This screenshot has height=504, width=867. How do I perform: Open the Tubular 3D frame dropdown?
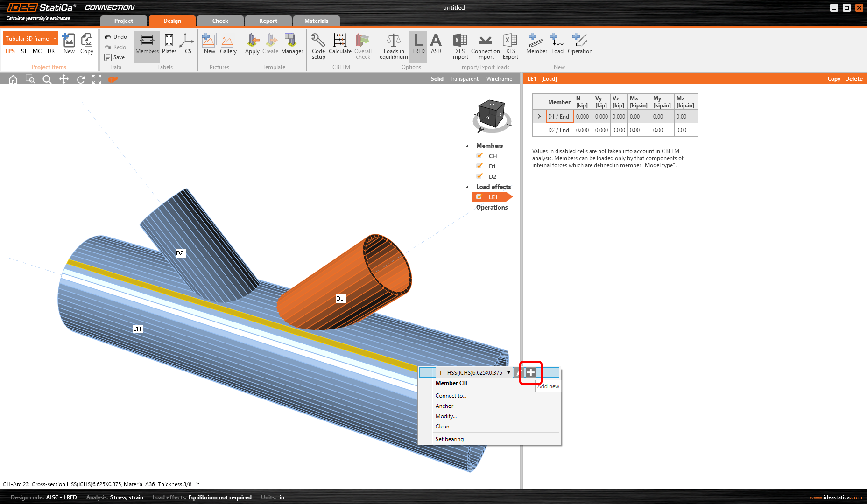tap(55, 39)
